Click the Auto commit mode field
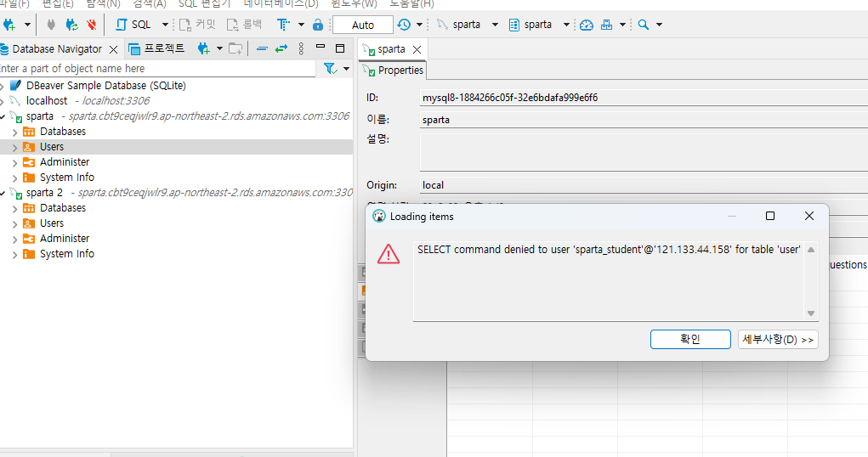Image resolution: width=868 pixels, height=457 pixels. 363,25
